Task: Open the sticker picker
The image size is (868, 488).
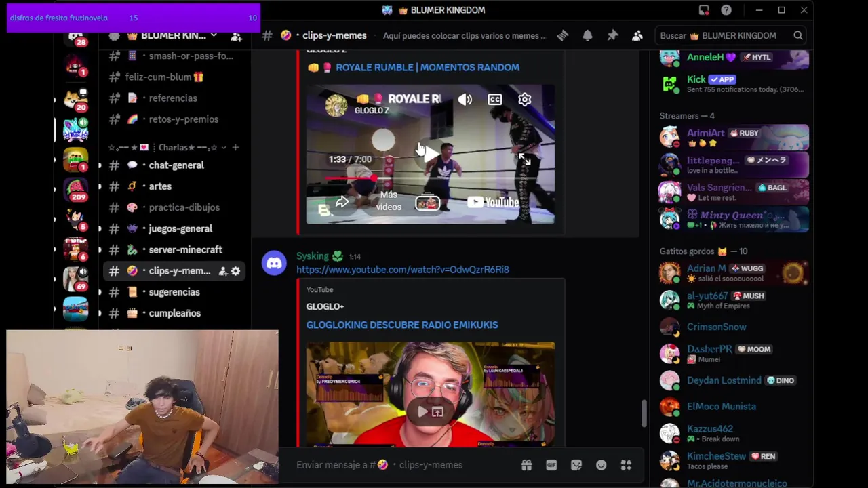Action: click(576, 465)
